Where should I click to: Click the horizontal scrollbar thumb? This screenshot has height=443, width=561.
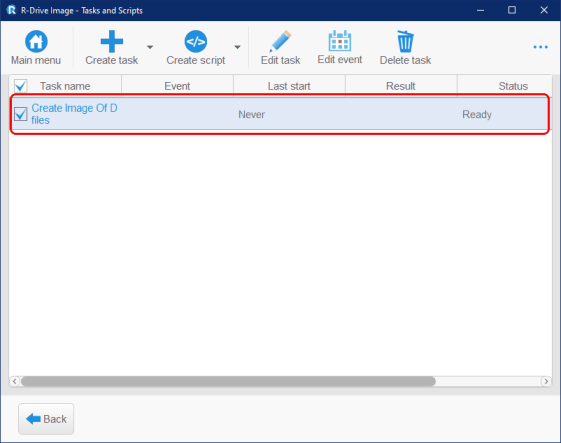pyautogui.click(x=228, y=381)
